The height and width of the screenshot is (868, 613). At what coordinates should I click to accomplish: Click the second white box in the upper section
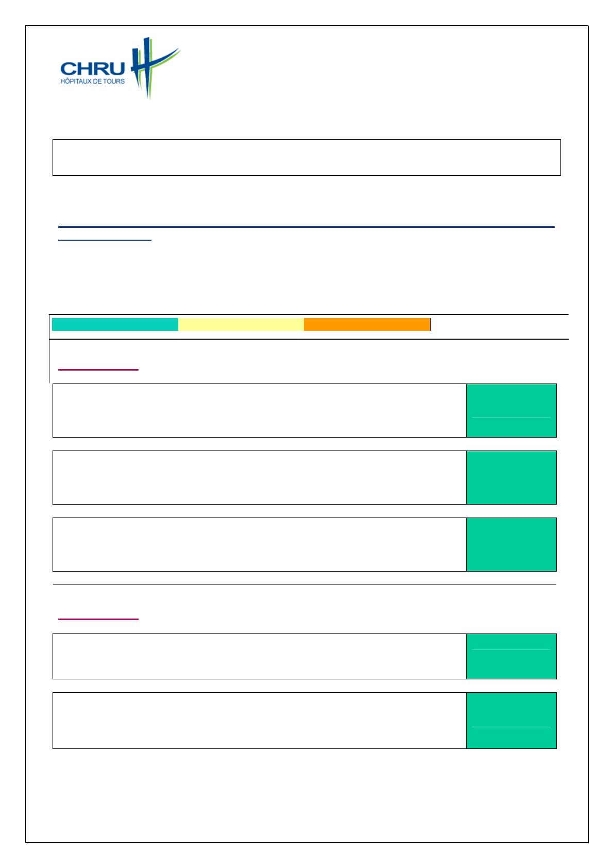click(x=259, y=477)
